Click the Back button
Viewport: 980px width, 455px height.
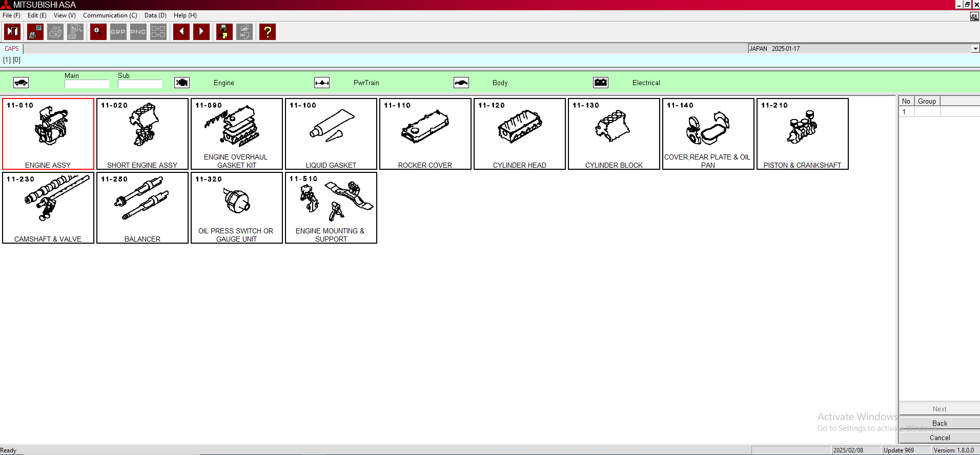click(x=940, y=423)
